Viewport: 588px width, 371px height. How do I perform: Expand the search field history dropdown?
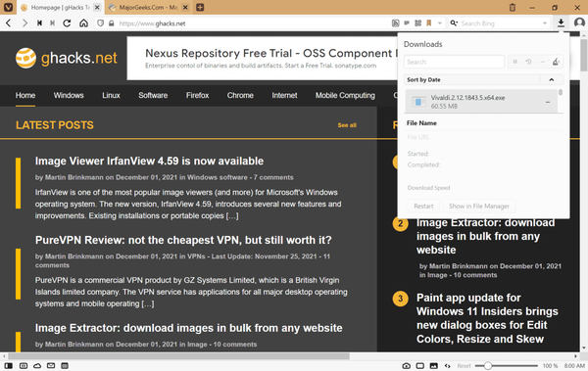click(545, 23)
